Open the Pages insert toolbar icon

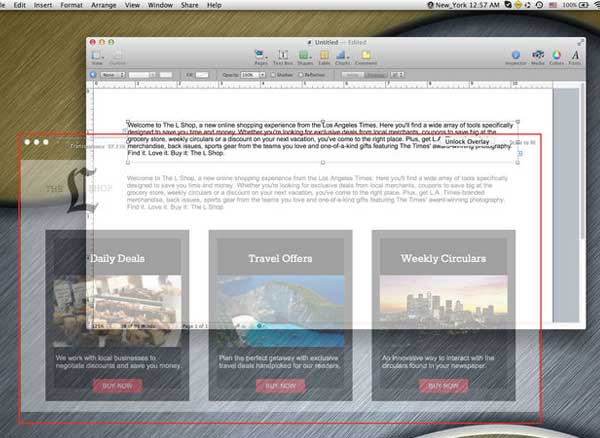coord(261,57)
